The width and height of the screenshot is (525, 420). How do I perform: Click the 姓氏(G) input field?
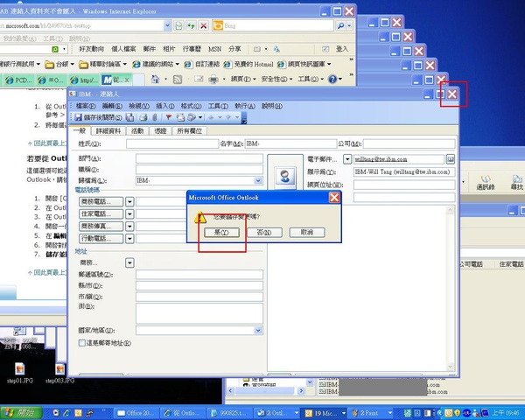[x=172, y=144]
